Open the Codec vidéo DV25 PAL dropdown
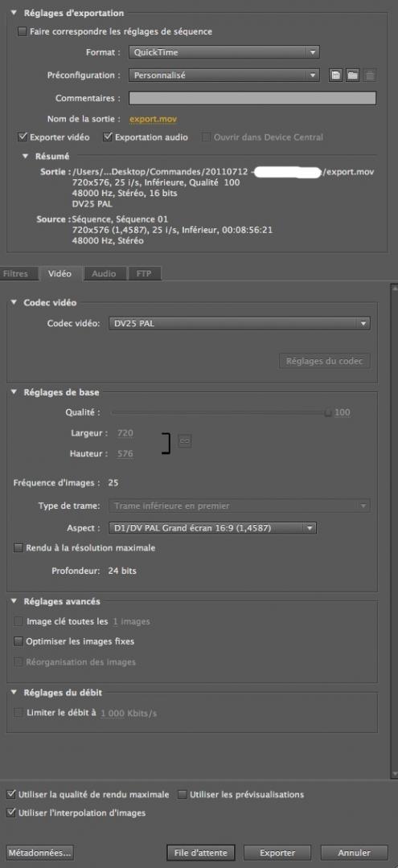This screenshot has height=868, width=398. click(239, 323)
